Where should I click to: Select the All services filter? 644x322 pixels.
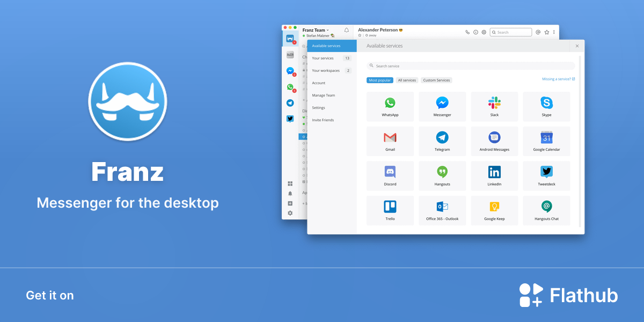click(407, 80)
